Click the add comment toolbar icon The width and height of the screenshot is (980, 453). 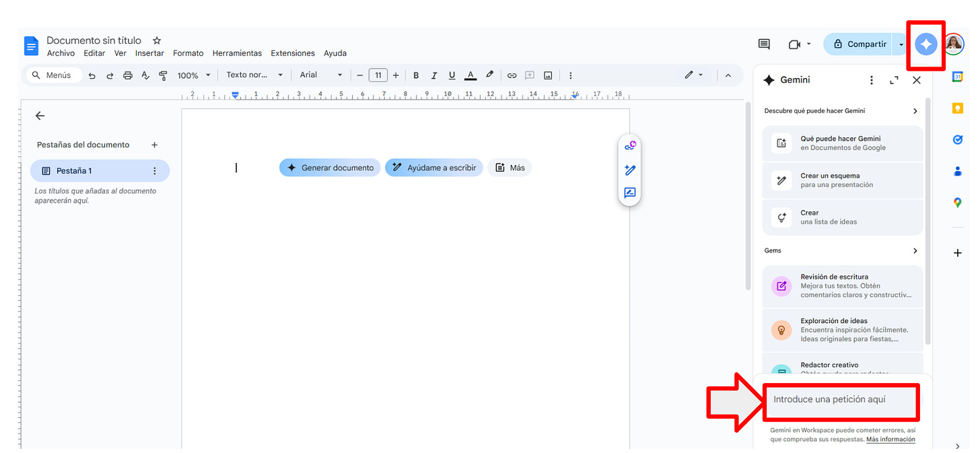click(530, 75)
